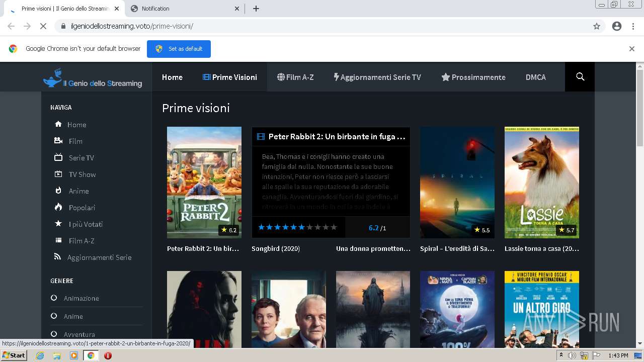Click the Anime flame icon
Viewport: 644px width, 362px height.
pos(58,191)
